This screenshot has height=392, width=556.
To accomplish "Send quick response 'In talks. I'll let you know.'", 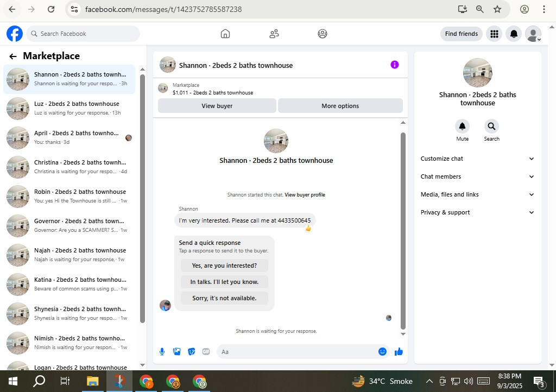I will (x=224, y=282).
